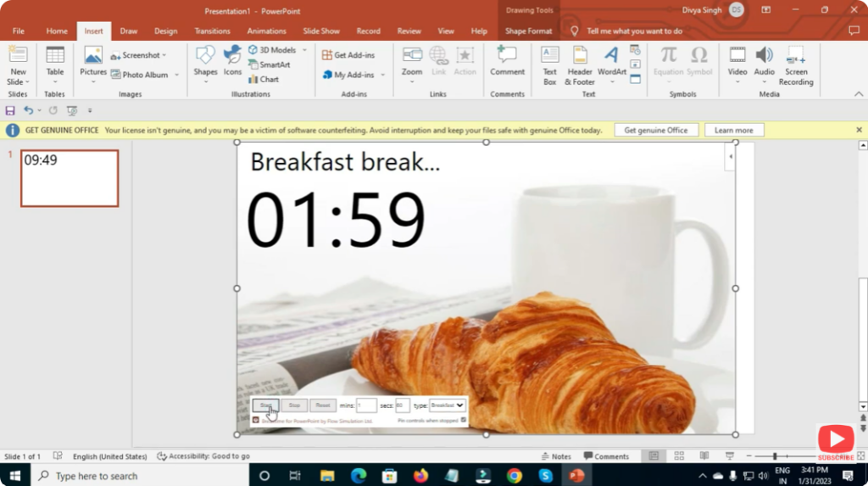Click Get Add-ins
This screenshot has width=868, height=486.
348,55
